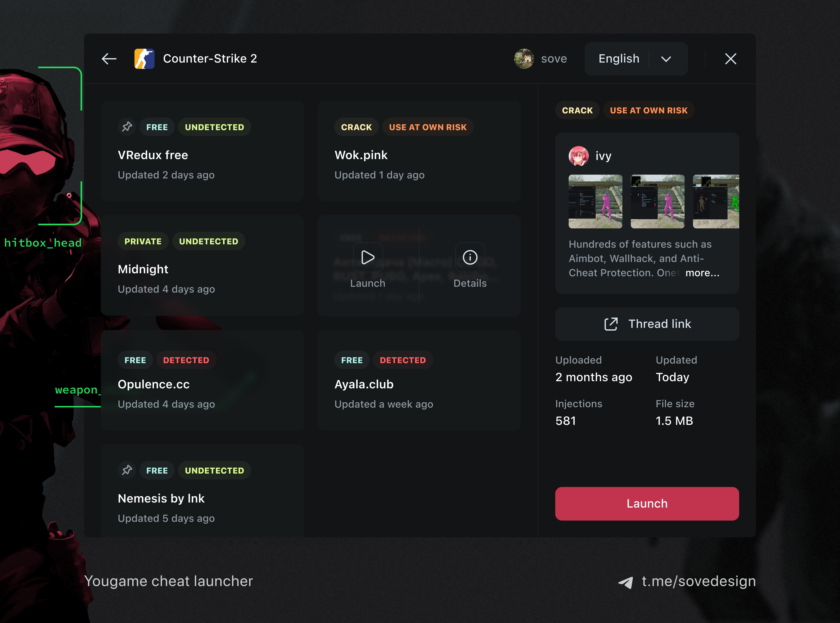Click the FREE tag on Opulence.cc
This screenshot has width=840, height=623.
[x=135, y=360]
